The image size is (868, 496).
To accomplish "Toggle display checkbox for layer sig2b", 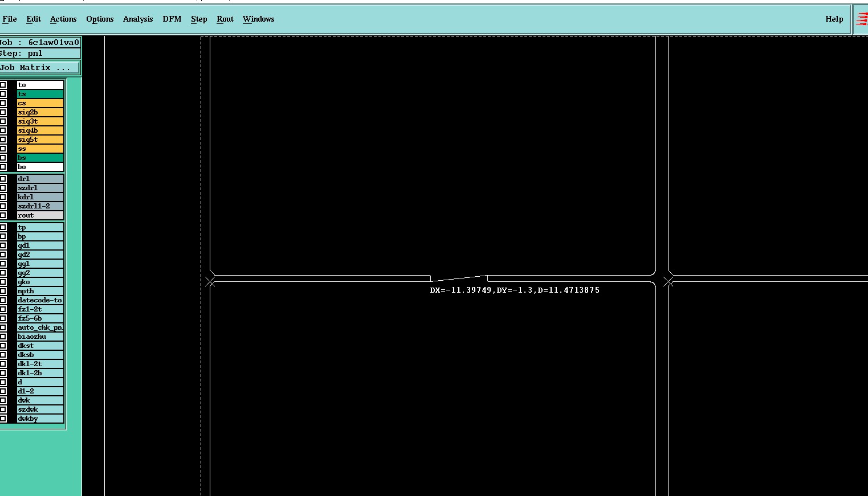I will (x=3, y=112).
